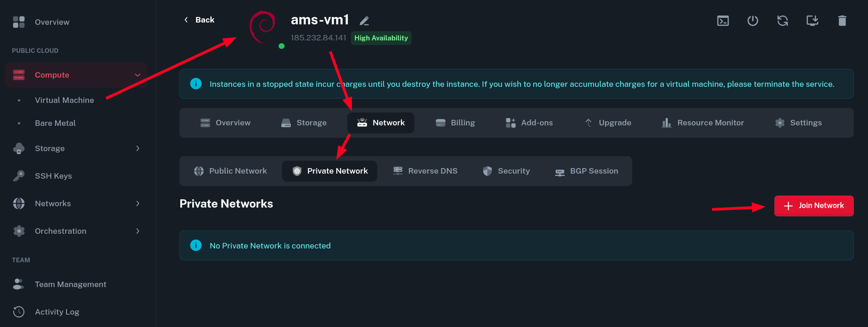Open SSH Keys in sidebar
The image size is (868, 327).
(53, 176)
